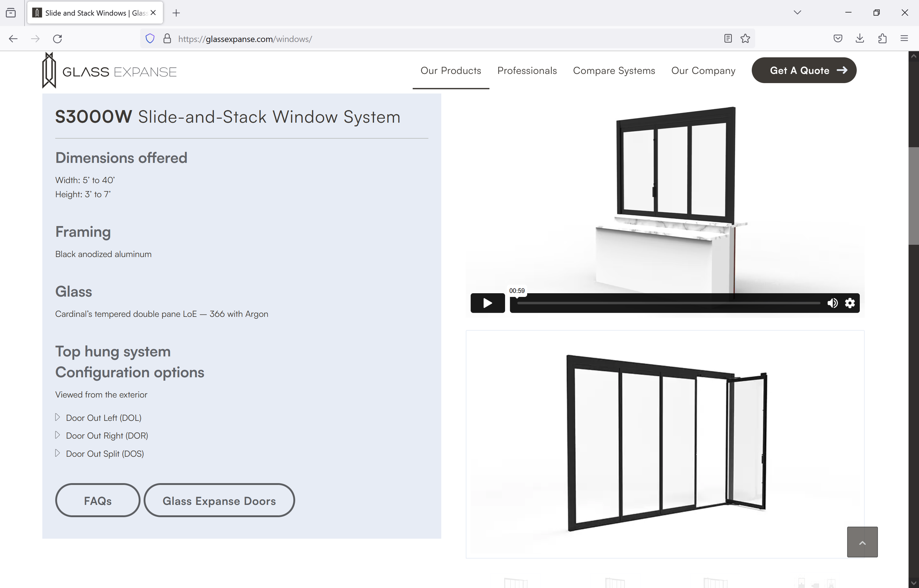919x588 pixels.
Task: Toggle reader view icon
Action: (x=728, y=39)
